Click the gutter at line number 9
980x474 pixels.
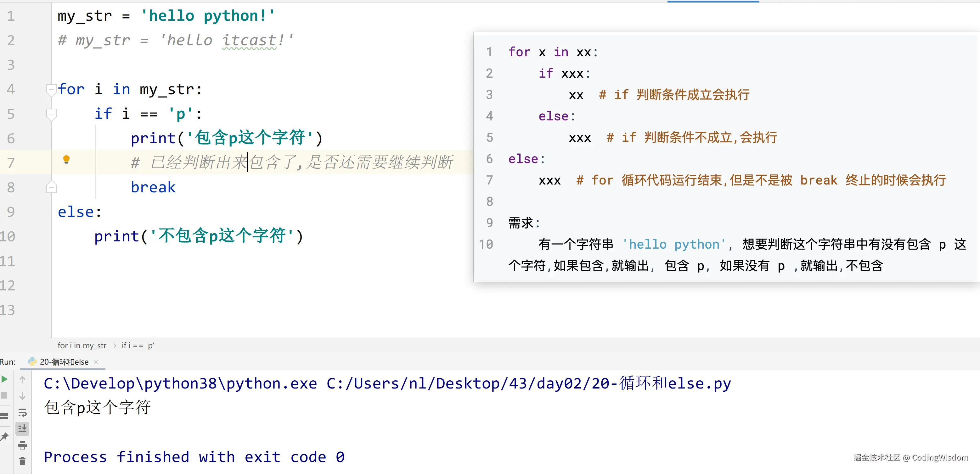(x=11, y=212)
